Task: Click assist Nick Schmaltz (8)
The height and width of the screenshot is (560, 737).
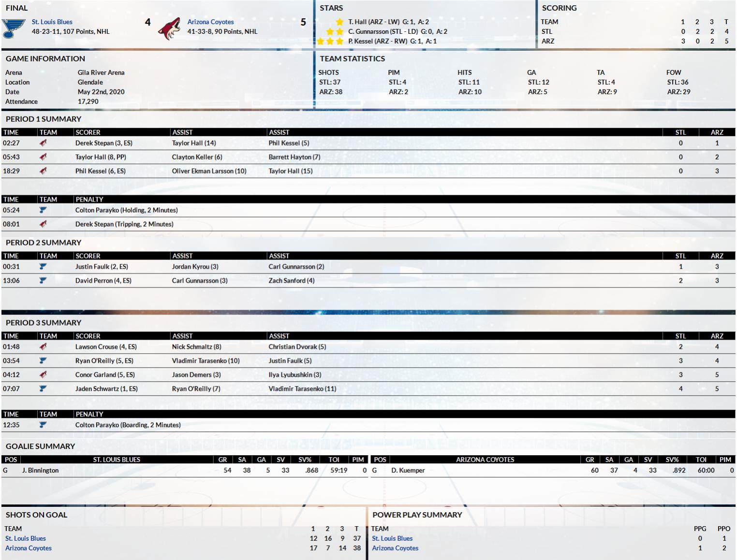Action: point(197,347)
